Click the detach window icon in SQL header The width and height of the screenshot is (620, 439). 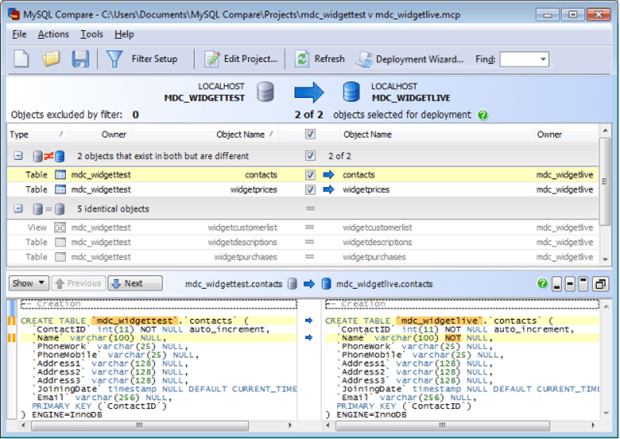click(600, 284)
